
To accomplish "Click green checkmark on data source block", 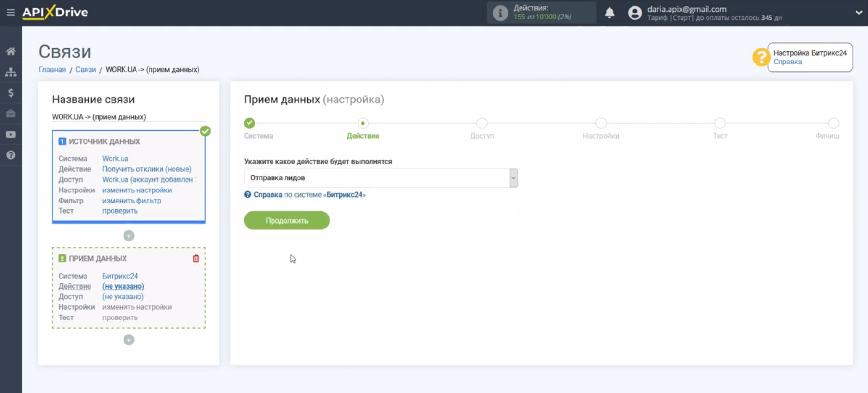I will click(x=205, y=131).
